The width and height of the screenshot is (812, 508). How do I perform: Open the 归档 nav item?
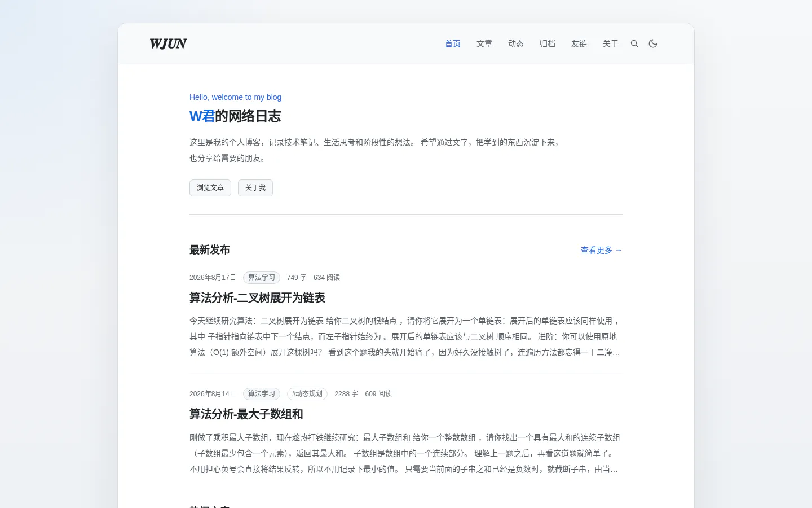548,43
